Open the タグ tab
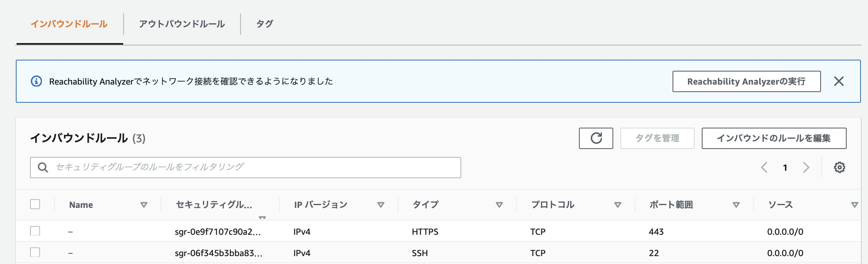Screen dimensions: 868x264 pyautogui.click(x=265, y=24)
